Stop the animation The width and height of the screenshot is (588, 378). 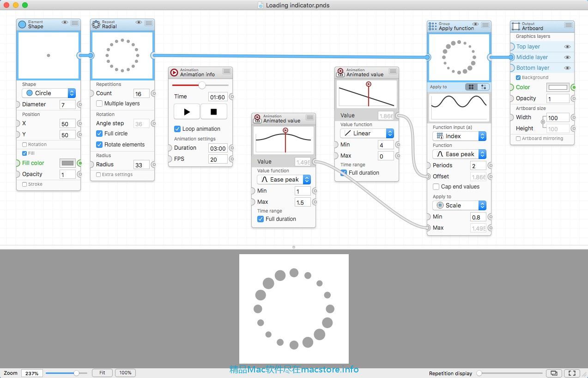pyautogui.click(x=214, y=112)
